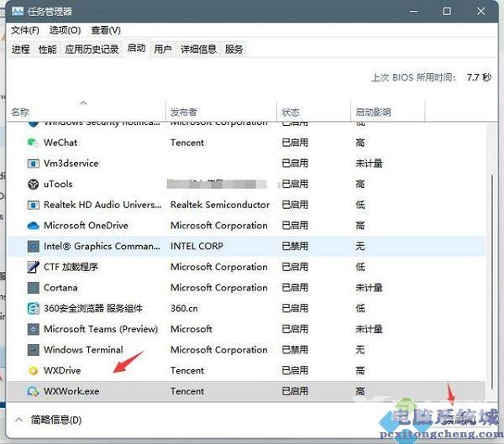Click the 360安全浏览器 icon
504x444 pixels.
[33, 308]
